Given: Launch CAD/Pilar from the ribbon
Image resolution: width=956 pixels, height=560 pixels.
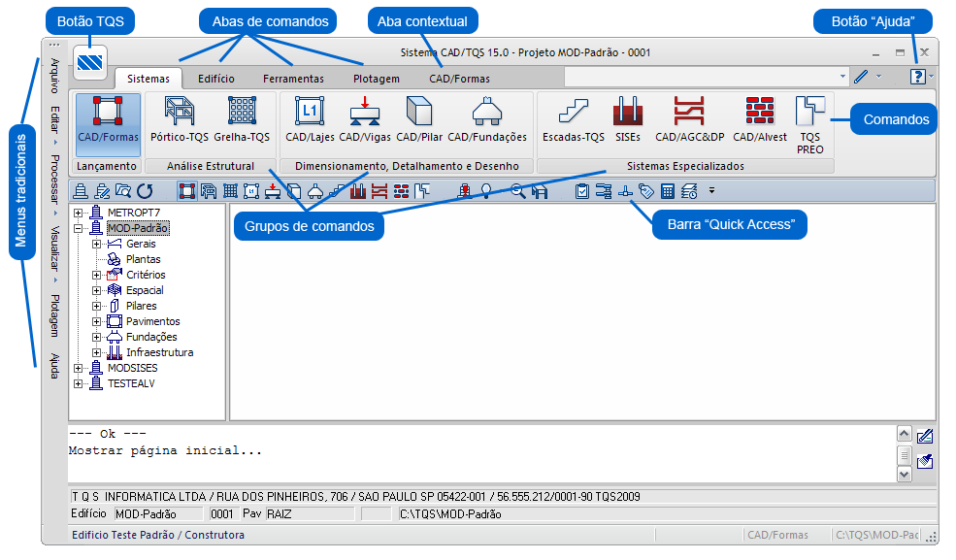Looking at the screenshot, I should 419,120.
